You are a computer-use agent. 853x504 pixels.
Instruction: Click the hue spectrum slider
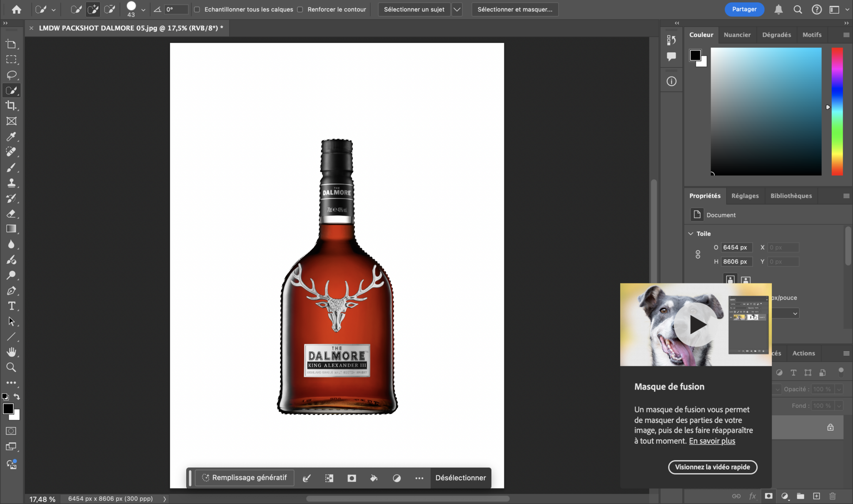pyautogui.click(x=837, y=111)
